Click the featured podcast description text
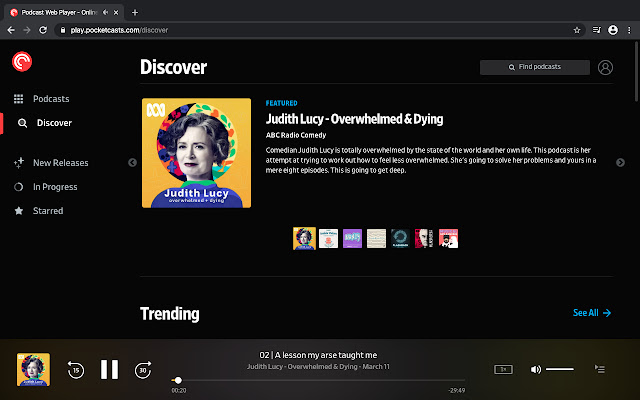640x400 pixels. pyautogui.click(x=431, y=160)
